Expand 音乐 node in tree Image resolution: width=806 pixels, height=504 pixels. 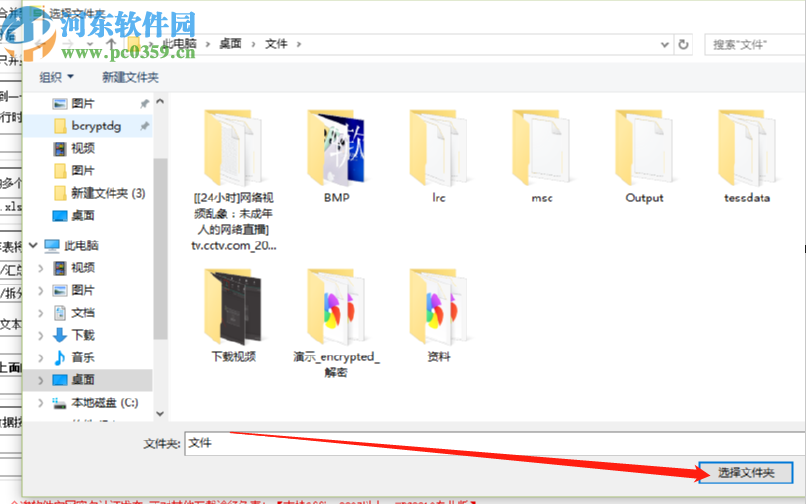pyautogui.click(x=41, y=357)
